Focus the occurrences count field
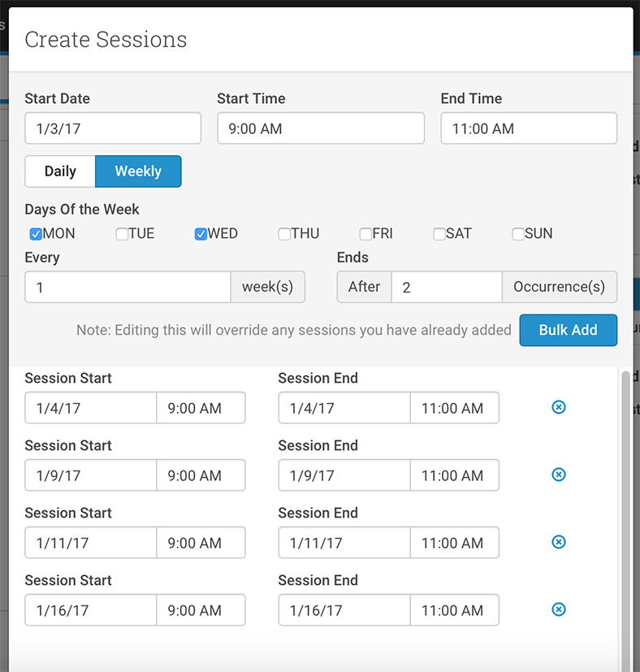The image size is (640, 672). (x=447, y=287)
